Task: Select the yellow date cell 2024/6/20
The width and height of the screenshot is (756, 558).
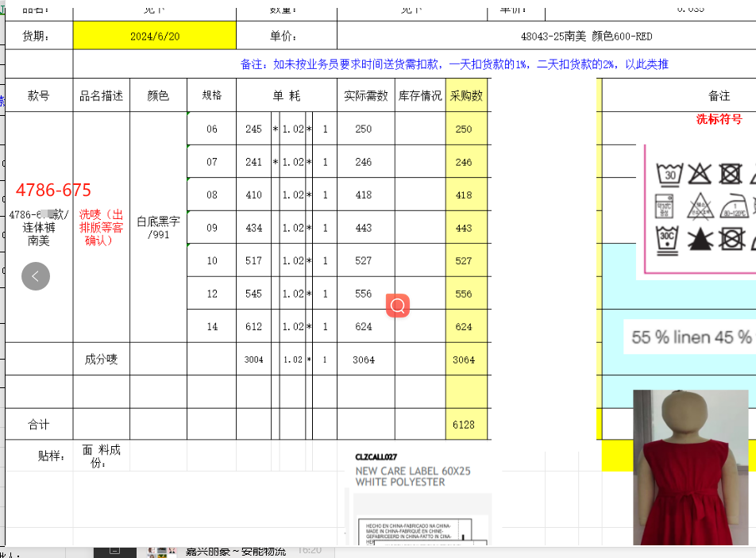Action: pos(155,36)
